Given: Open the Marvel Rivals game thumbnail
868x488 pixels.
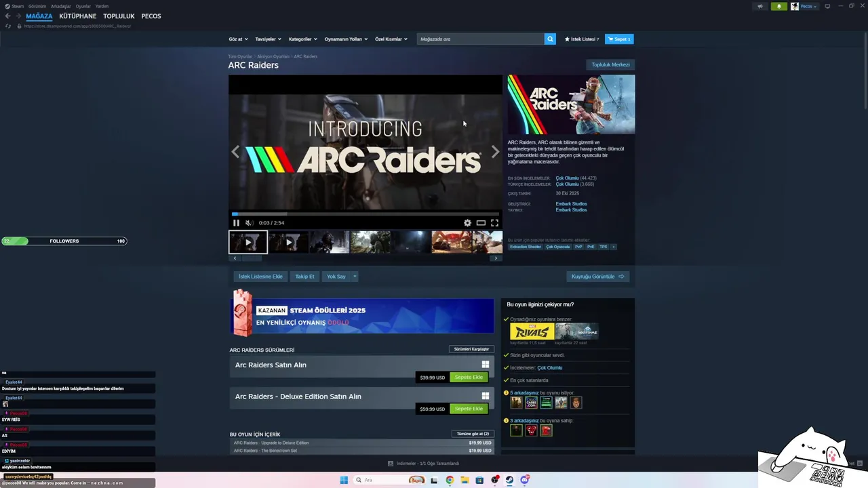Looking at the screenshot, I should coord(532,331).
